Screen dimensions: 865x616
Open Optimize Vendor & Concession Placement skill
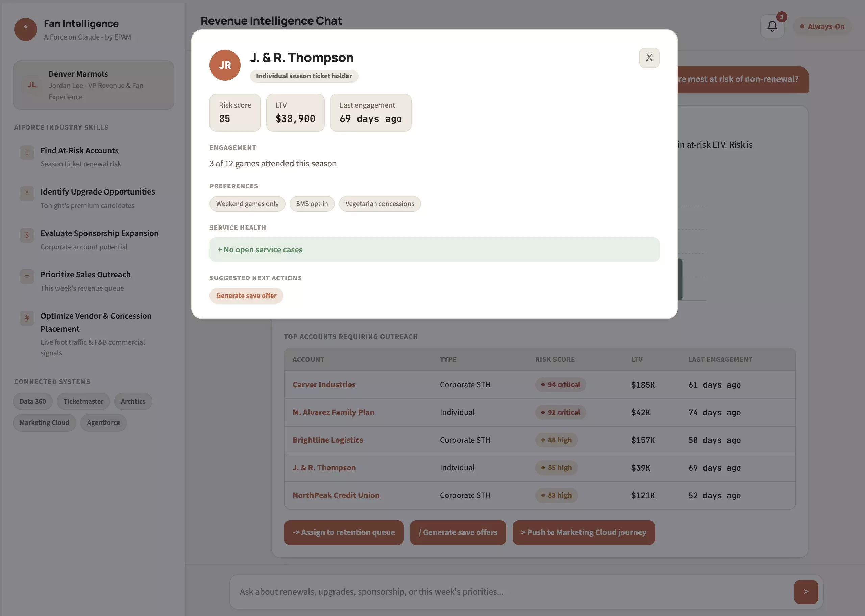coord(93,334)
